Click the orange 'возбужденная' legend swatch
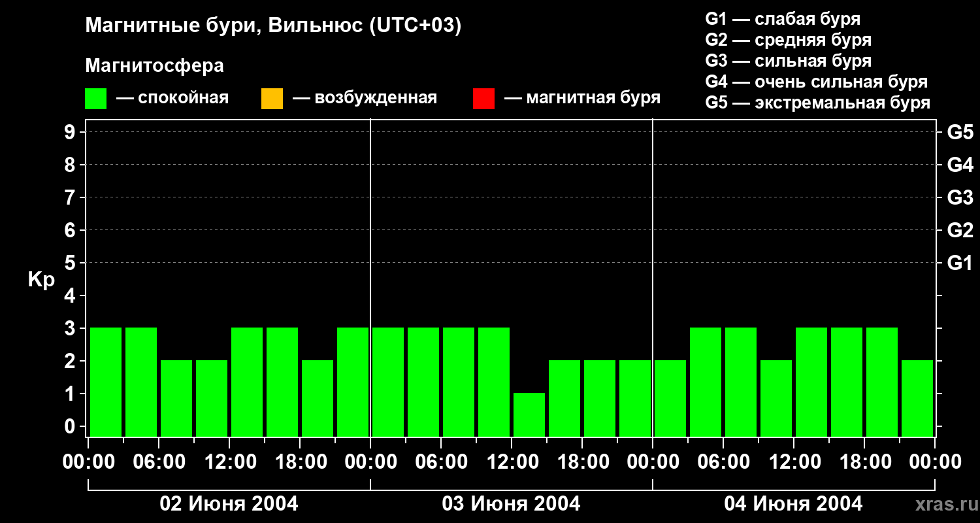Viewport: 980px width, 523px height. click(272, 98)
